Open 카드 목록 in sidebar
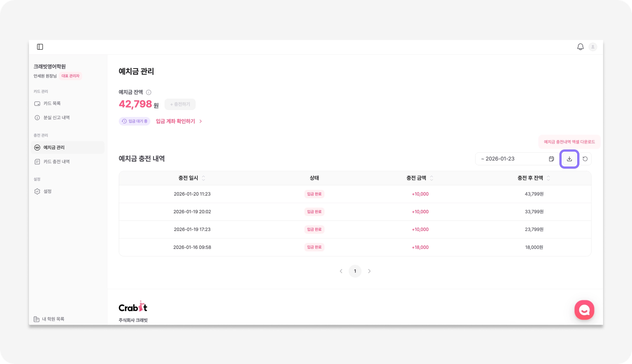This screenshot has height=364, width=632. [52, 104]
